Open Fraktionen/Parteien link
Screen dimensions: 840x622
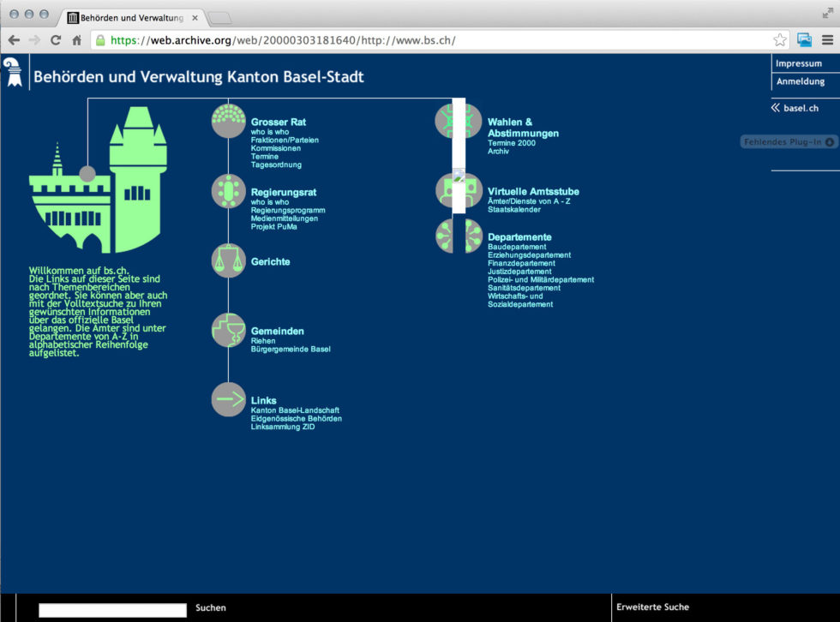point(285,141)
